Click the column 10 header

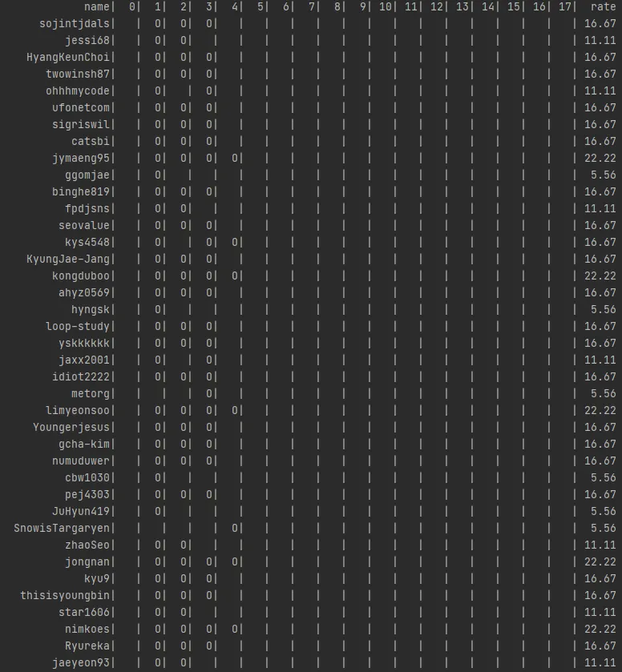(x=385, y=6)
